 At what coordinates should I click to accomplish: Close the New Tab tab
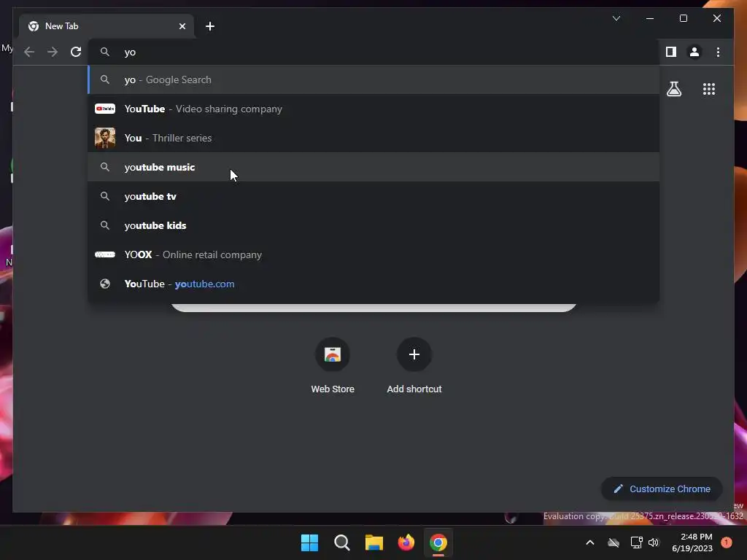point(182,26)
